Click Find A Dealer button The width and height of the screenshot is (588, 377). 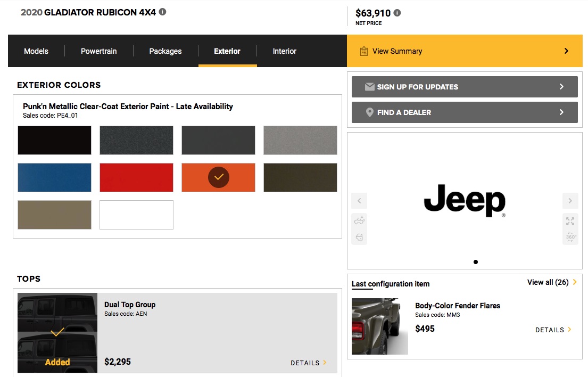point(465,112)
